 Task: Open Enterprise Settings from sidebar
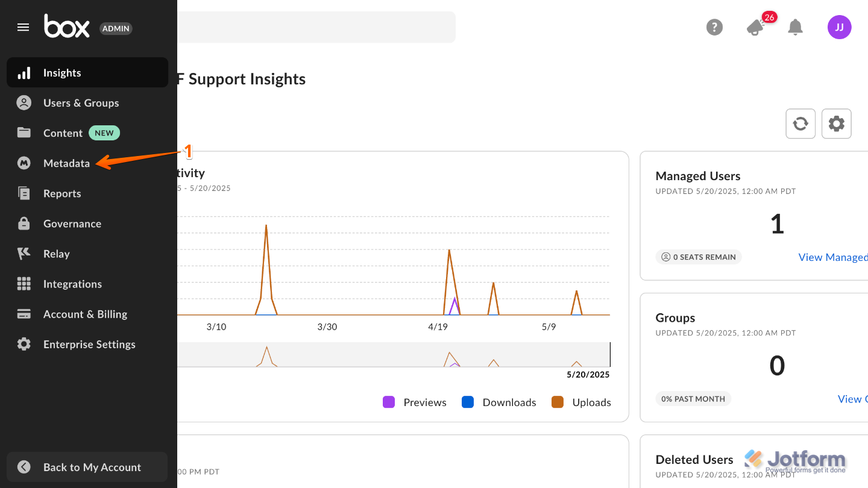tap(89, 344)
